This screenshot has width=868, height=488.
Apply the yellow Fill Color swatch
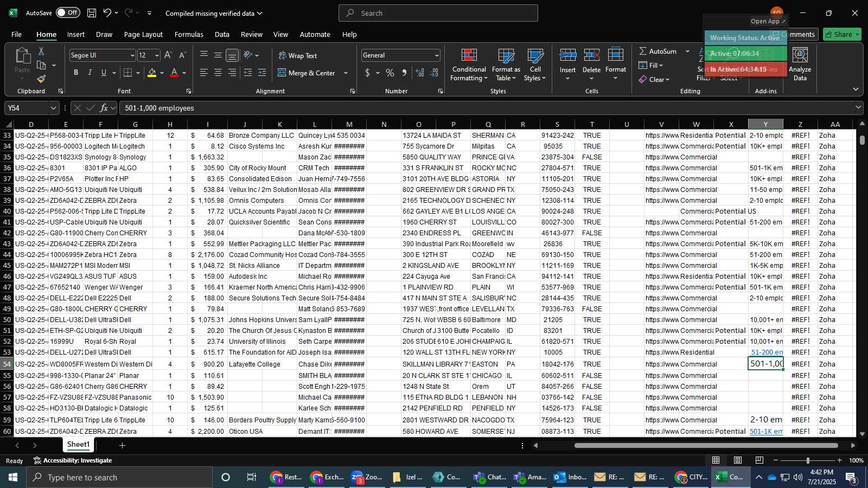[152, 73]
